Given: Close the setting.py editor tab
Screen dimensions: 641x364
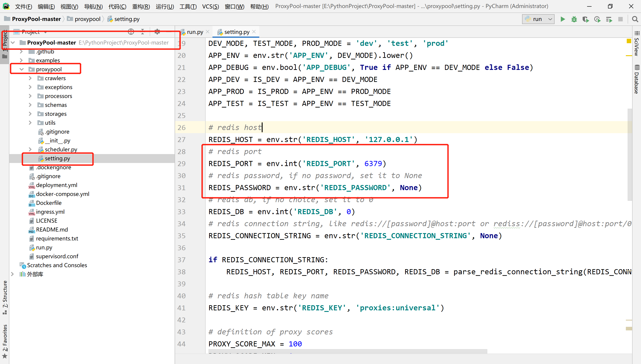Looking at the screenshot, I should (x=254, y=31).
